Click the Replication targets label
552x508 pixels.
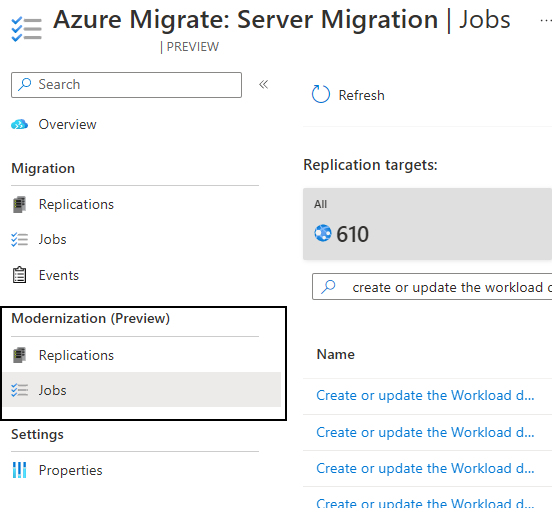click(370, 165)
